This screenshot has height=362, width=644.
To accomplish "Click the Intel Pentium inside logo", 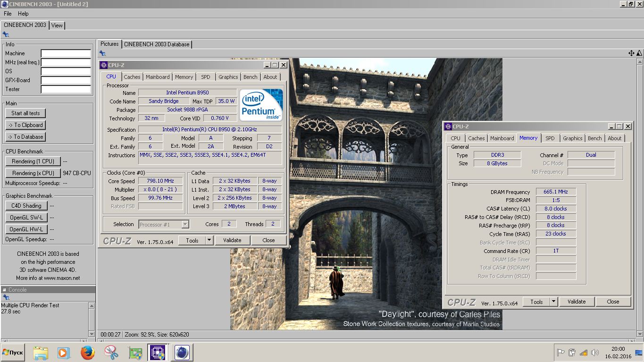I will (261, 104).
